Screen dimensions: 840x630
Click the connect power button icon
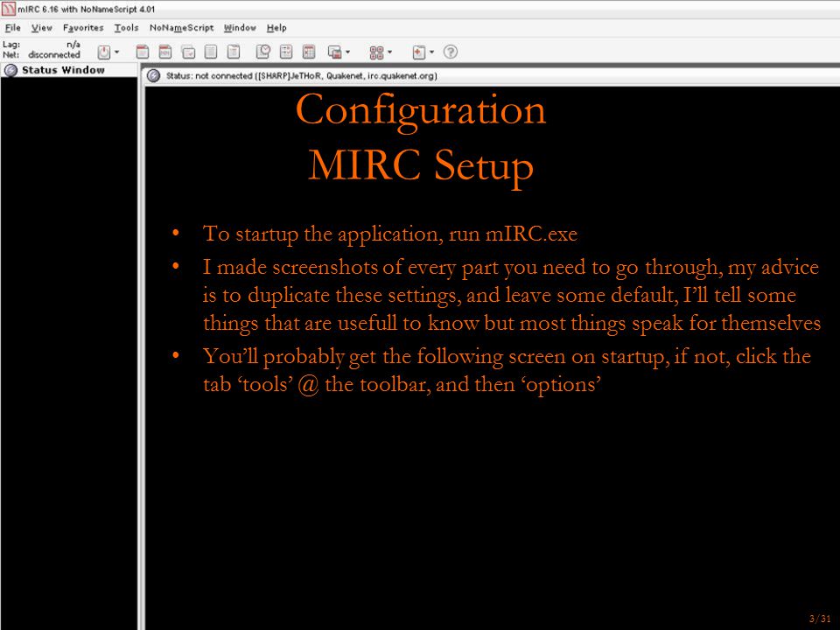[x=104, y=52]
